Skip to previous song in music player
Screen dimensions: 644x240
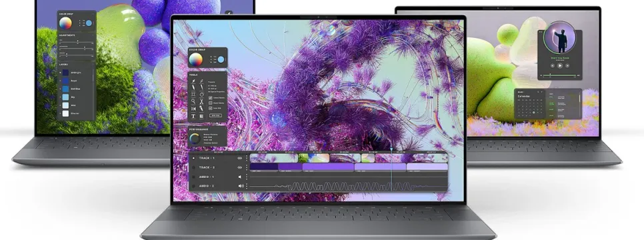point(553,65)
